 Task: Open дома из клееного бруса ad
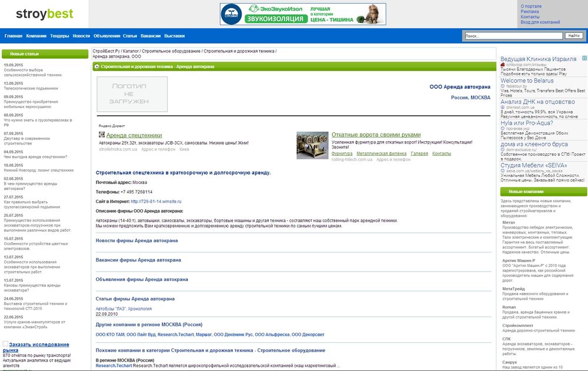tap(534, 144)
